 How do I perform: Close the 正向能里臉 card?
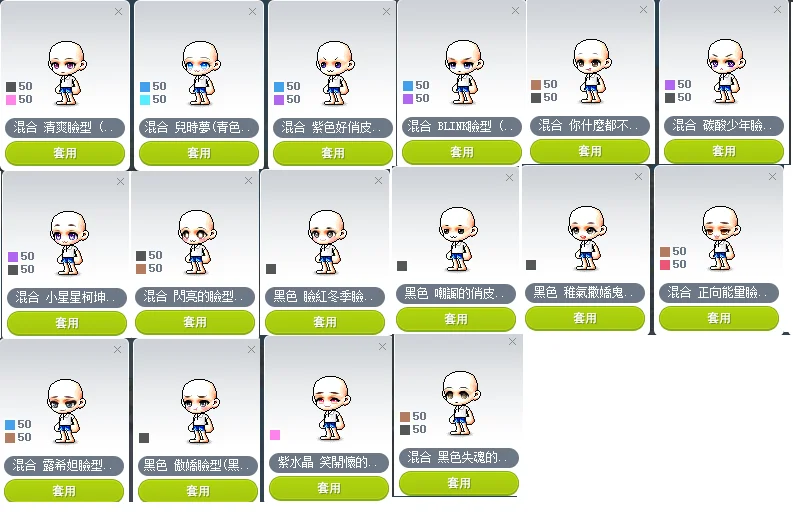click(772, 177)
